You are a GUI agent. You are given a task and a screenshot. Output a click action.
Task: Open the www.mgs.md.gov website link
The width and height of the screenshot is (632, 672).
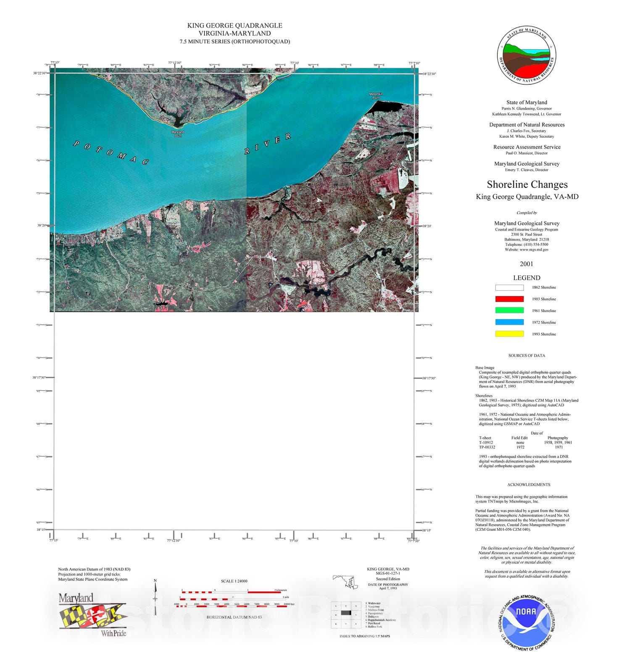click(534, 249)
